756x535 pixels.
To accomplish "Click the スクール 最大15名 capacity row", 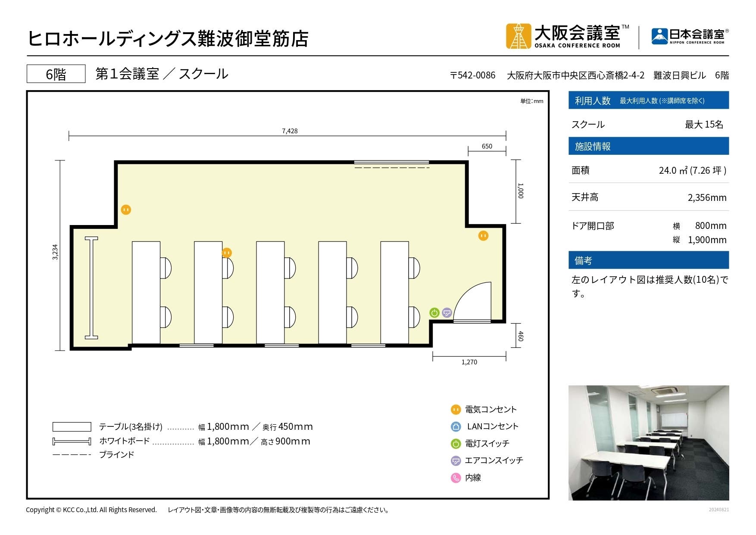I will tap(647, 125).
